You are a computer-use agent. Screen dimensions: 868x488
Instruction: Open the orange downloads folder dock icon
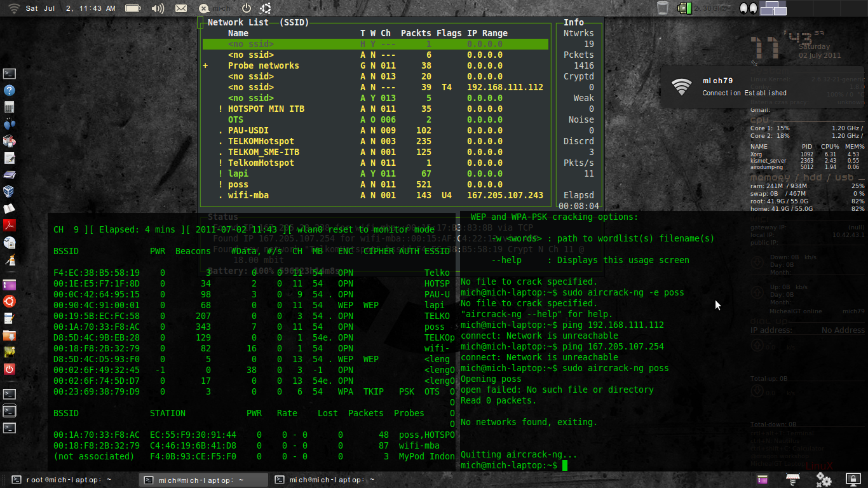tap(10, 335)
